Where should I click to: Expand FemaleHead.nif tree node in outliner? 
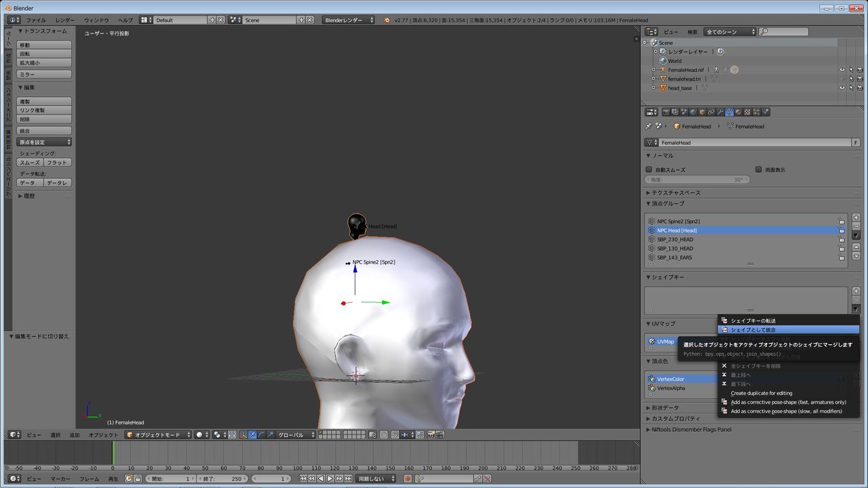click(654, 70)
